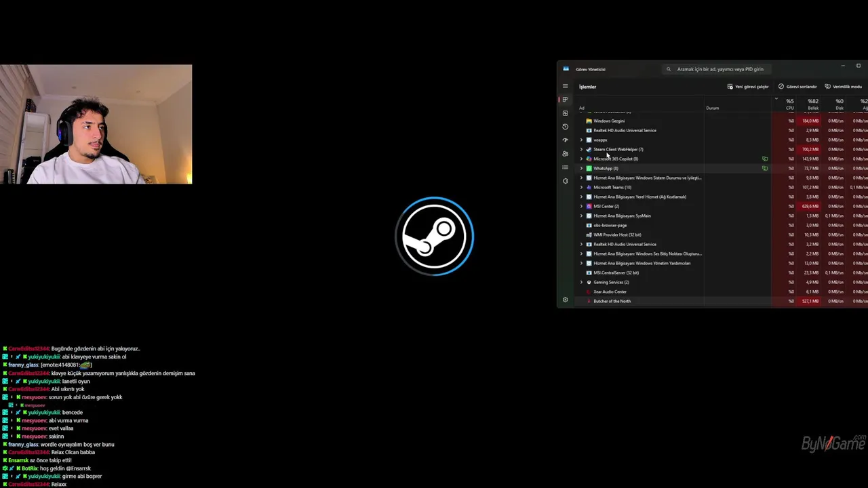
Task: Select the İşlemler (Processes) sidebar icon
Action: tap(565, 100)
